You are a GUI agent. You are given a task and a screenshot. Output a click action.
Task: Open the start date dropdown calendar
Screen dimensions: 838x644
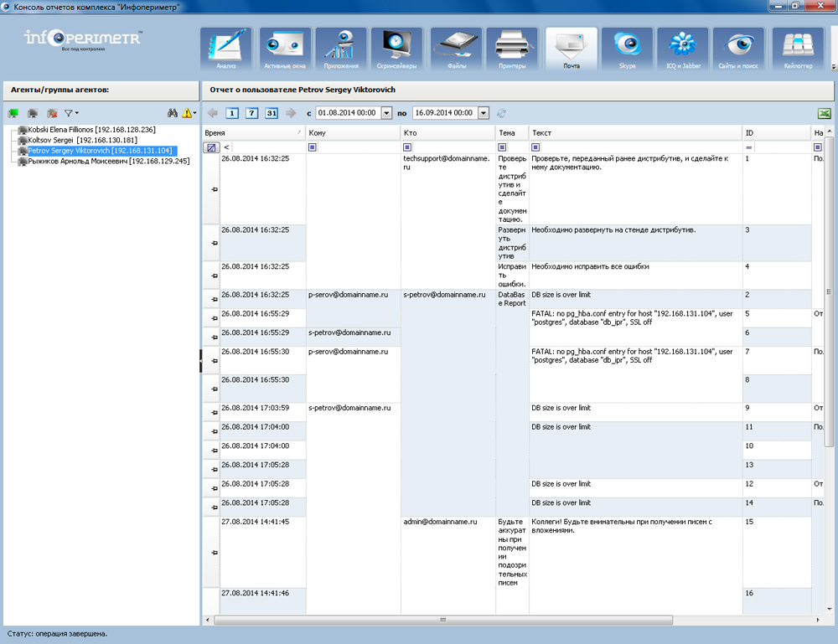[x=386, y=113]
